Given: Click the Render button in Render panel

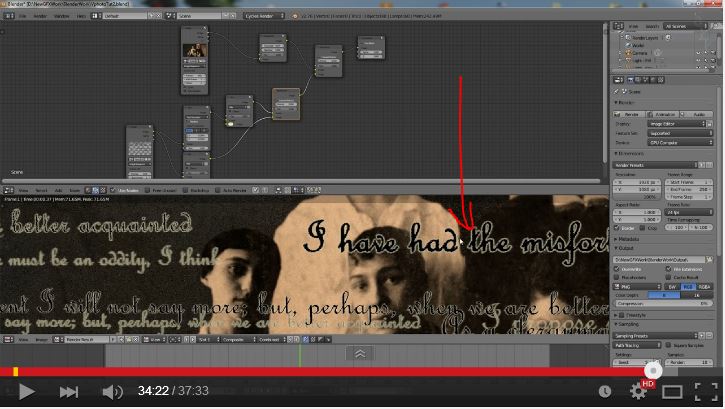Looking at the screenshot, I should (x=628, y=114).
